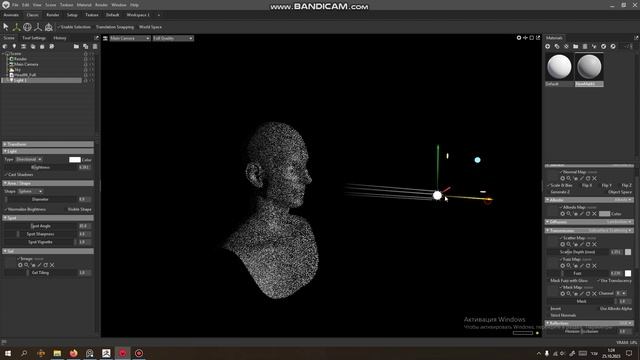Open Shape Sphere dropdown

pos(30,191)
